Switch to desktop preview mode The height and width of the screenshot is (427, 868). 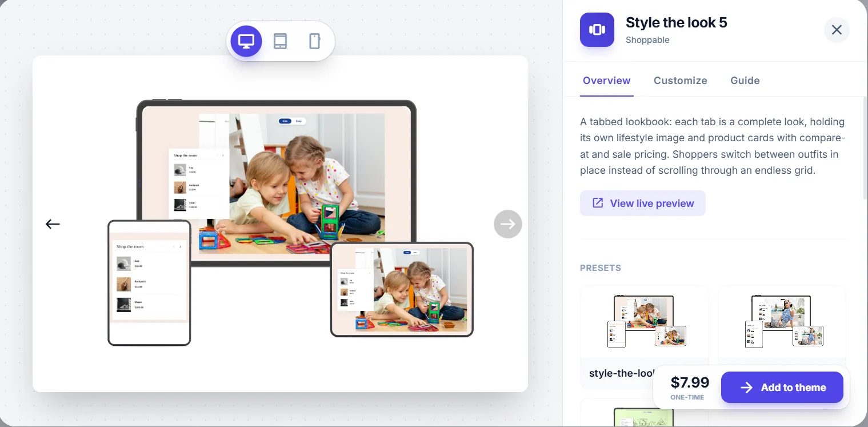point(246,41)
